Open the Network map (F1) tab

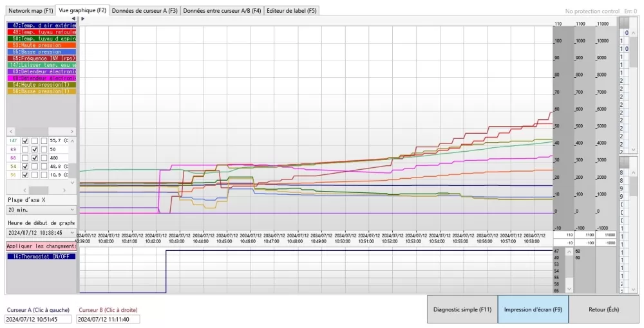coord(31,11)
